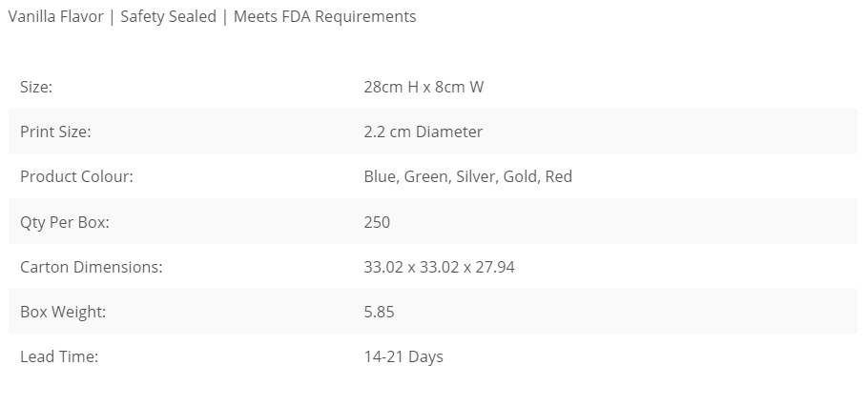Click the box weight value 5.85
This screenshot has height=406, width=868.
click(380, 312)
